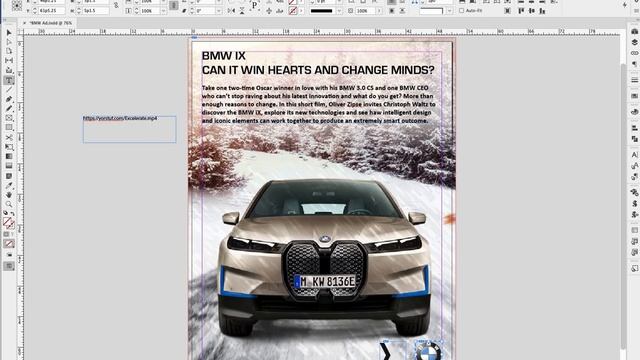Select the Gap tool
Viewport: 640px width, 360px height.
(9, 61)
